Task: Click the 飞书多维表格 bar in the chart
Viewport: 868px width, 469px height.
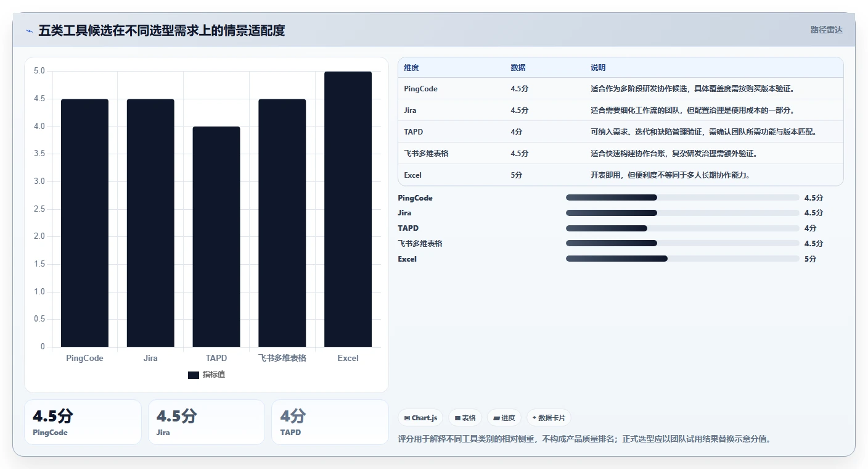Action: pos(282,223)
